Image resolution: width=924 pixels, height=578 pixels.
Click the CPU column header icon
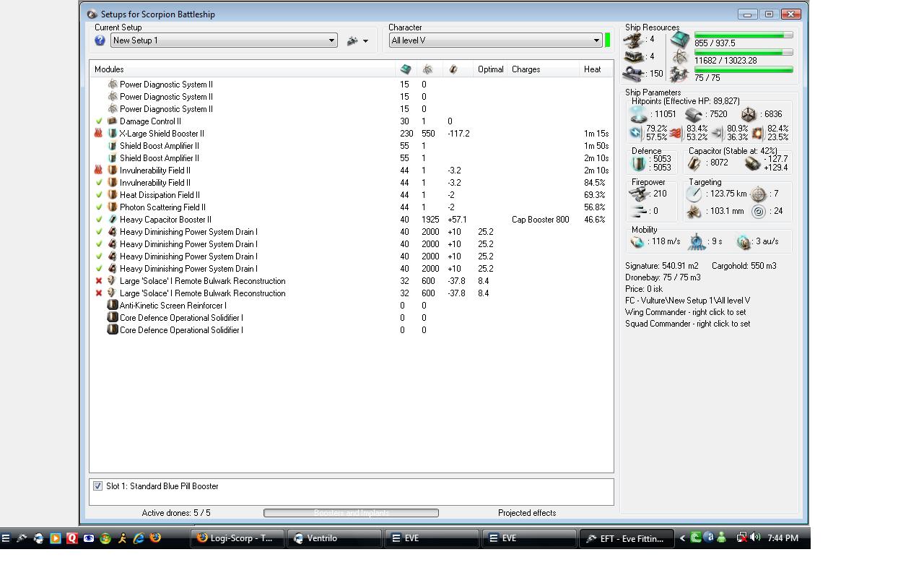coord(406,69)
